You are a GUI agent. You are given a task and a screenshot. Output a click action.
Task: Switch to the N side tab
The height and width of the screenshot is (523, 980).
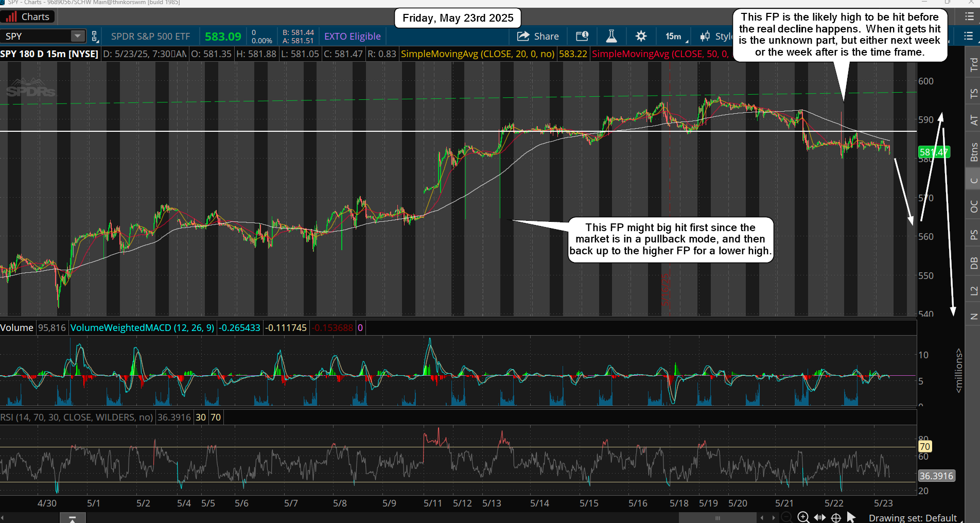click(x=973, y=317)
